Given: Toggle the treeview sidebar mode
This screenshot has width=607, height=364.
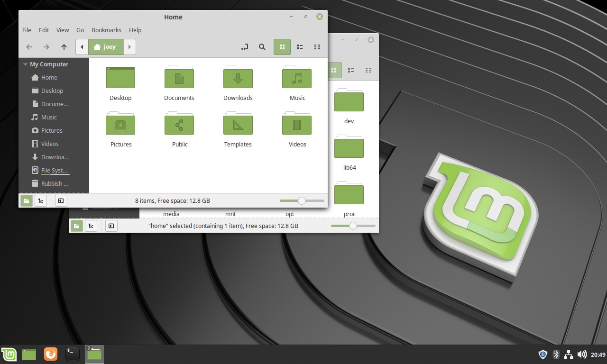Looking at the screenshot, I should click(x=41, y=200).
